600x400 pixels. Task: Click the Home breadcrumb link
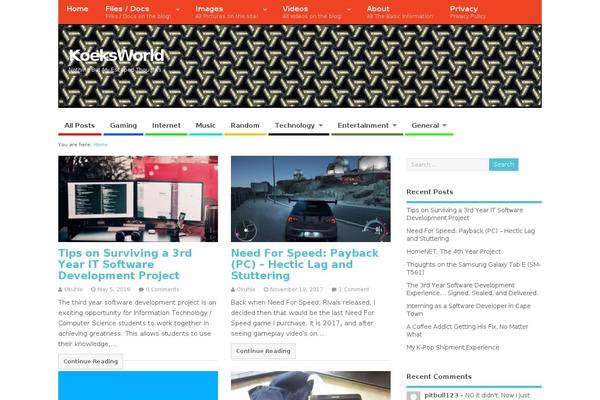pos(101,145)
